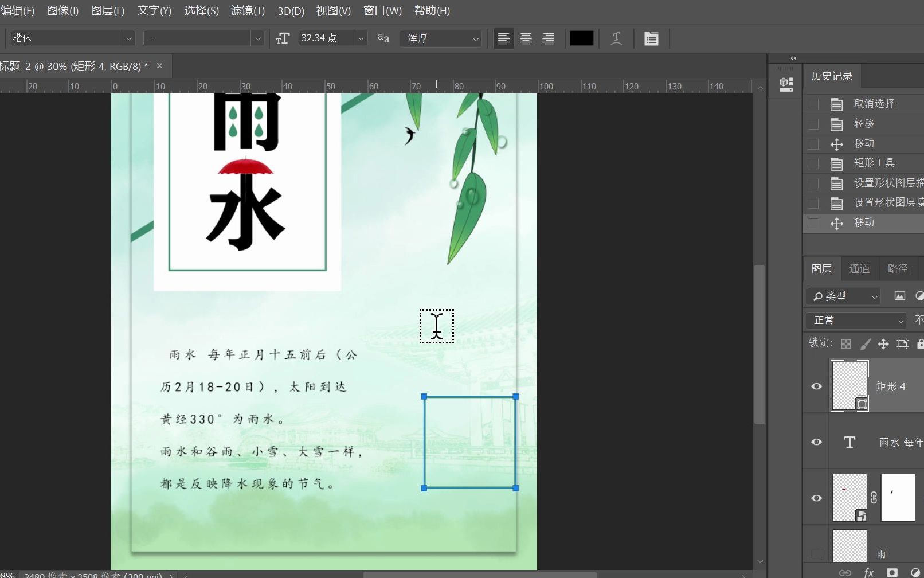Image resolution: width=924 pixels, height=578 pixels.
Task: Select the 矩形 4 layer thumbnail
Action: coord(849,385)
